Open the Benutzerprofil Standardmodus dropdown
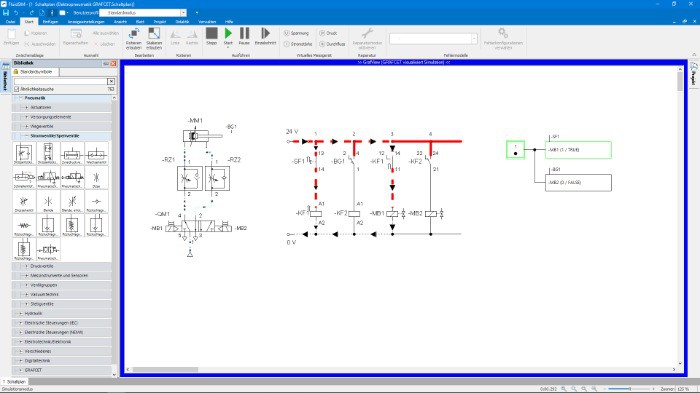 click(x=183, y=13)
